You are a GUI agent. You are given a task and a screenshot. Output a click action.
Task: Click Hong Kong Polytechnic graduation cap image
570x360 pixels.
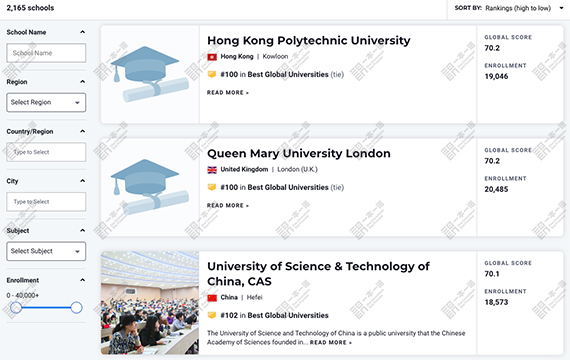[150, 74]
